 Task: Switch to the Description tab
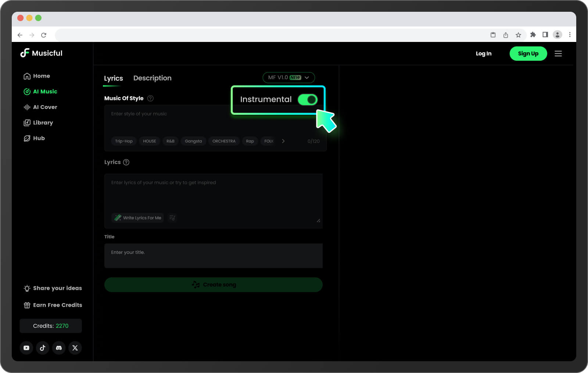point(152,78)
